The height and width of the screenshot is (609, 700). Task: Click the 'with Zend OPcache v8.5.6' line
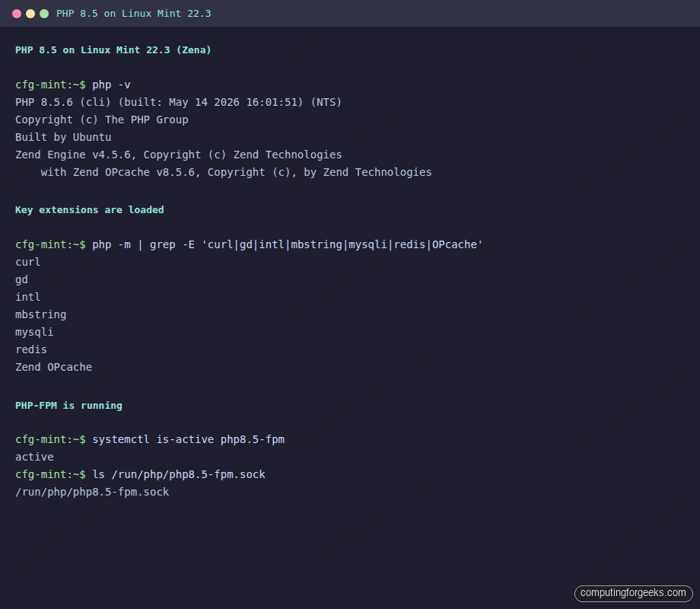tap(236, 172)
